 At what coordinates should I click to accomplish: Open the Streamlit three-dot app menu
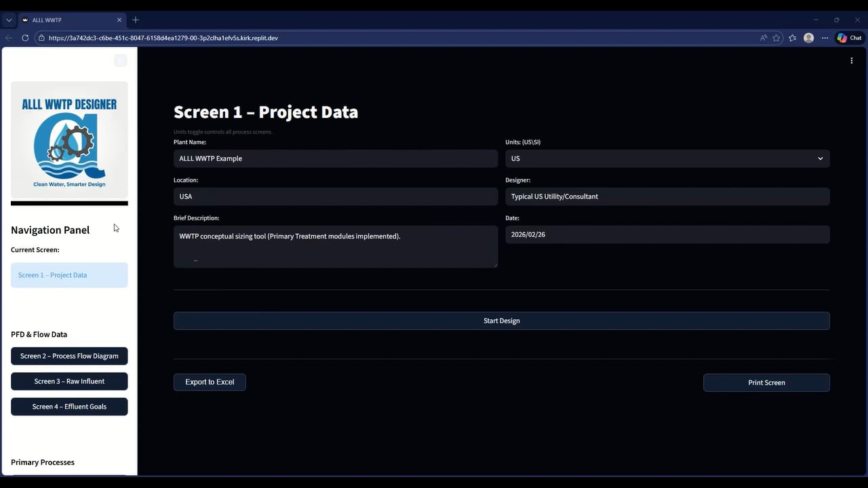pos(852,61)
